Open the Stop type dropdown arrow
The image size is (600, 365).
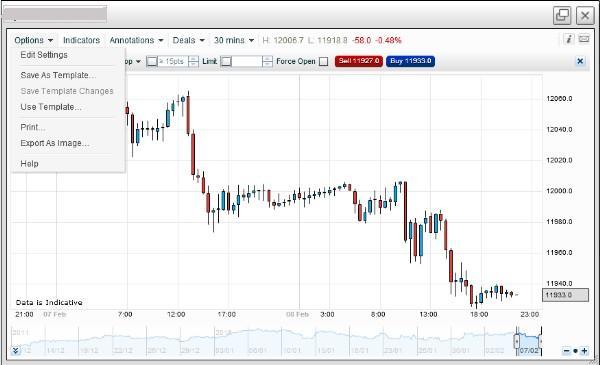click(x=139, y=61)
